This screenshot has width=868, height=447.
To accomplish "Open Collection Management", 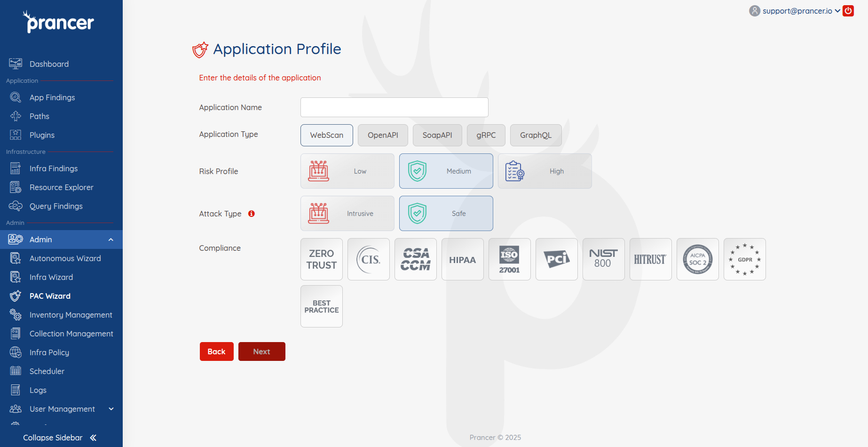I will click(x=71, y=334).
